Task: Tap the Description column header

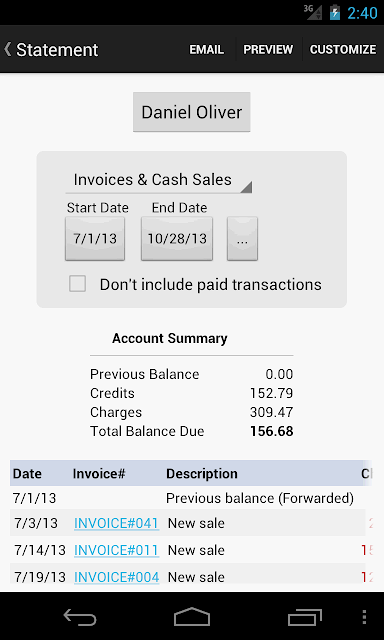Action: click(202, 473)
